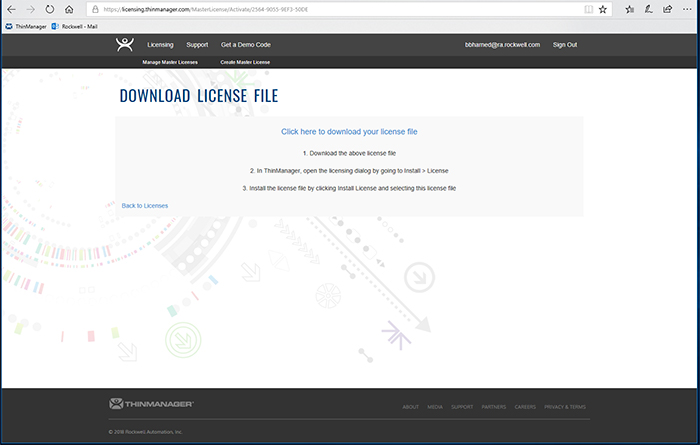Open the MEDIA footer link
The width and height of the screenshot is (700, 445).
(x=435, y=407)
